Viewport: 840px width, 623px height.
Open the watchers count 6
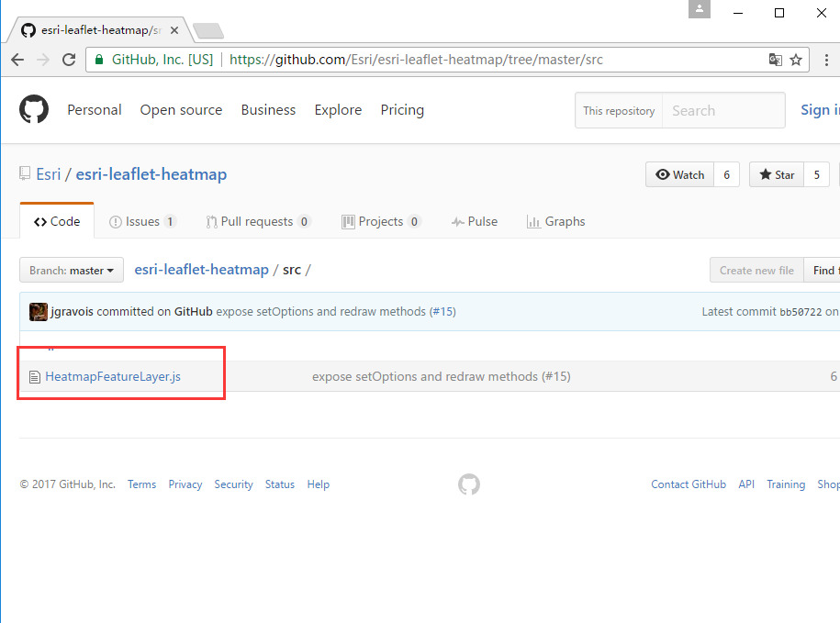click(727, 174)
